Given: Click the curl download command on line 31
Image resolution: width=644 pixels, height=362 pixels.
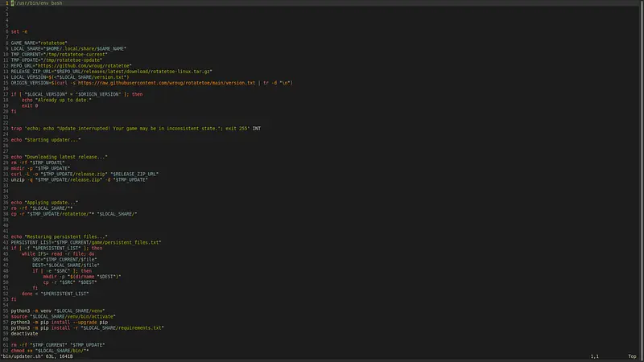Looking at the screenshot, I should tap(85, 172).
